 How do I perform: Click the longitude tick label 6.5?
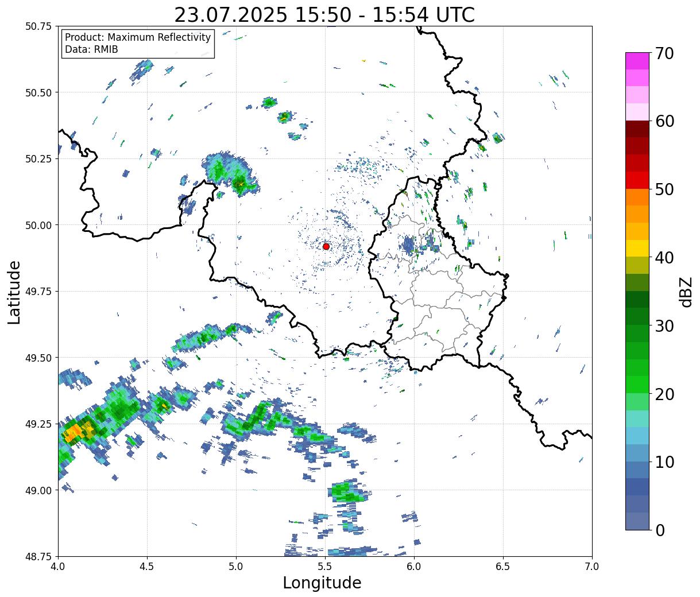(x=503, y=567)
